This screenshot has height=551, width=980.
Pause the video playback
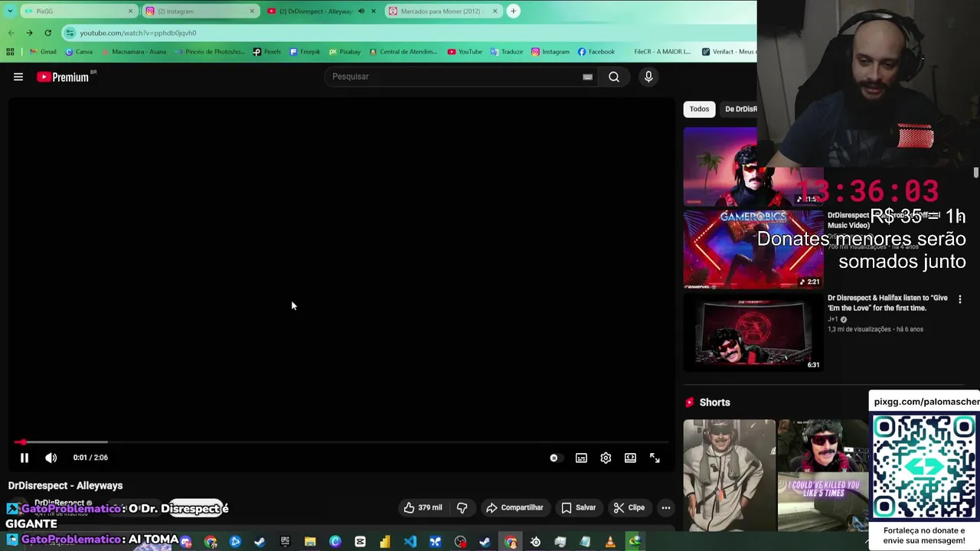[24, 458]
